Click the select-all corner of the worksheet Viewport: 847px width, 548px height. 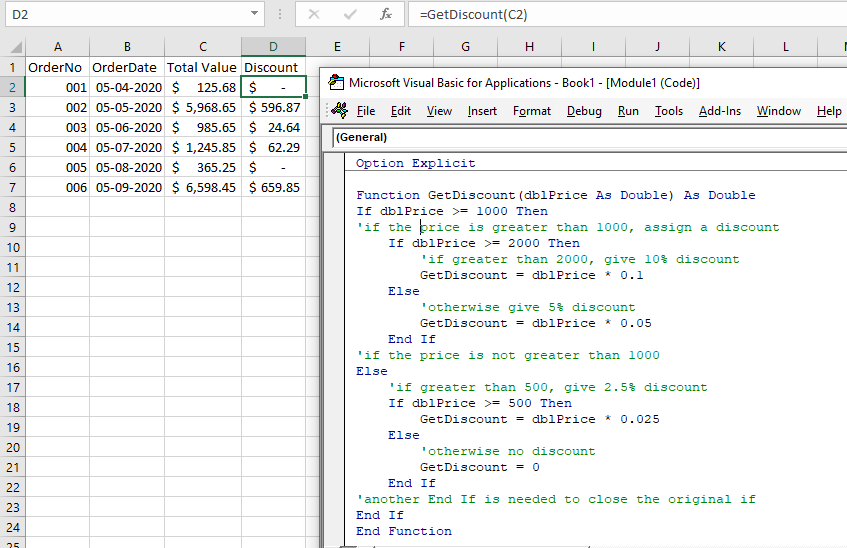point(12,48)
